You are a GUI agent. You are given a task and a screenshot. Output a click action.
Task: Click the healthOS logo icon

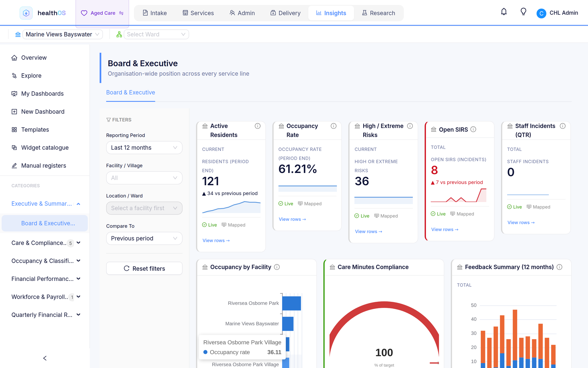(26, 13)
